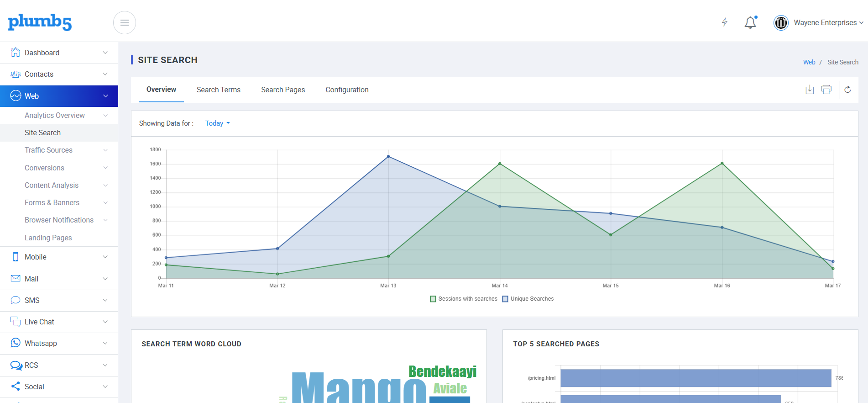The height and width of the screenshot is (403, 868).
Task: Click the Web breadcrumb link
Action: pyautogui.click(x=809, y=62)
